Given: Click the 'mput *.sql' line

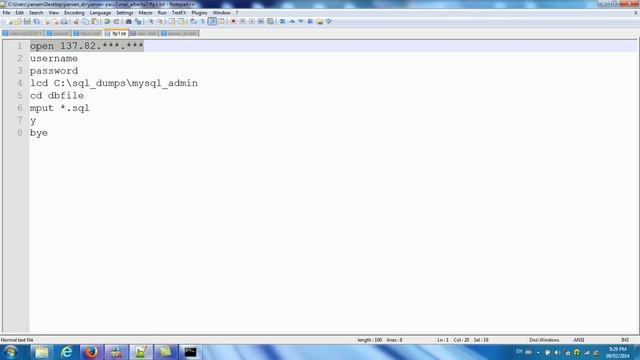Looking at the screenshot, I should point(60,108).
